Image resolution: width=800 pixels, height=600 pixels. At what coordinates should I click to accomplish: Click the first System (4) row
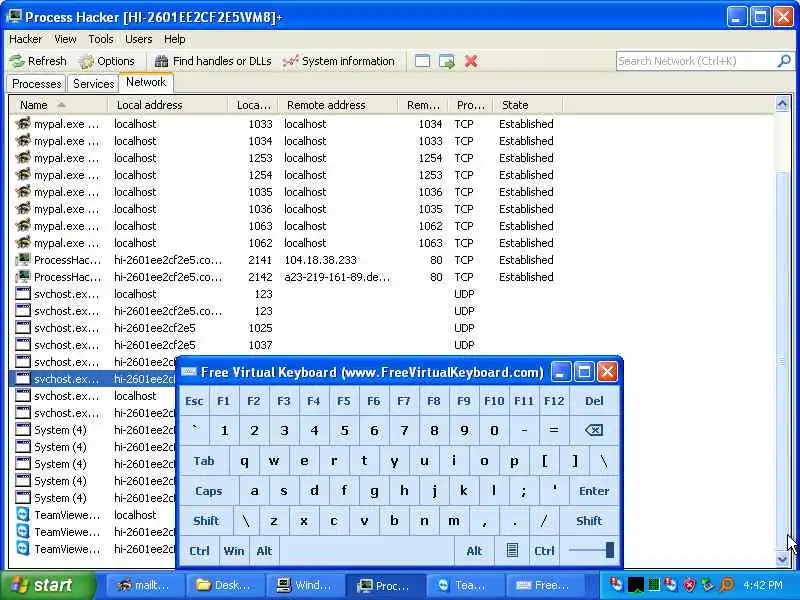coord(93,430)
